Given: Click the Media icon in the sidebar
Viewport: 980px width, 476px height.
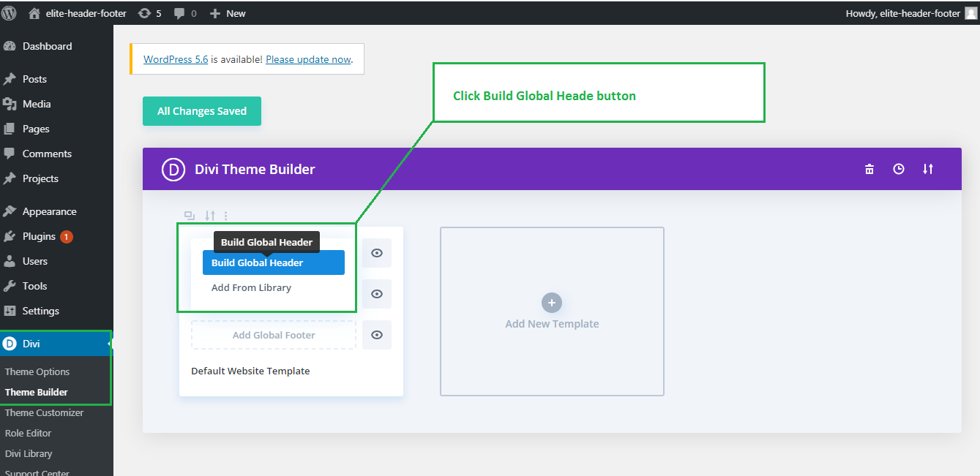Looking at the screenshot, I should [x=10, y=104].
